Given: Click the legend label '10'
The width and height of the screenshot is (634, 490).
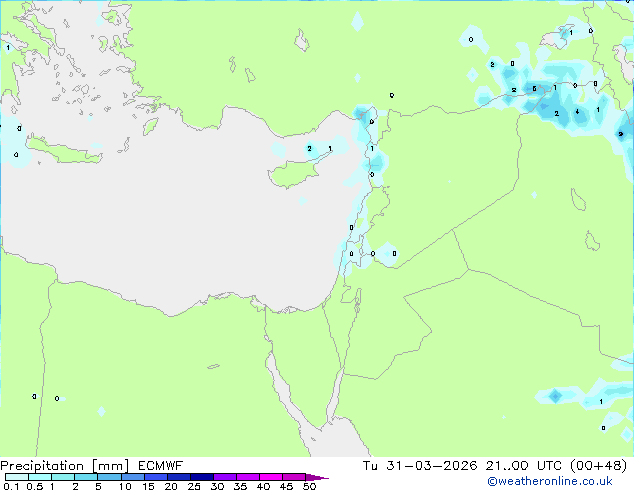Looking at the screenshot, I should [125, 486].
